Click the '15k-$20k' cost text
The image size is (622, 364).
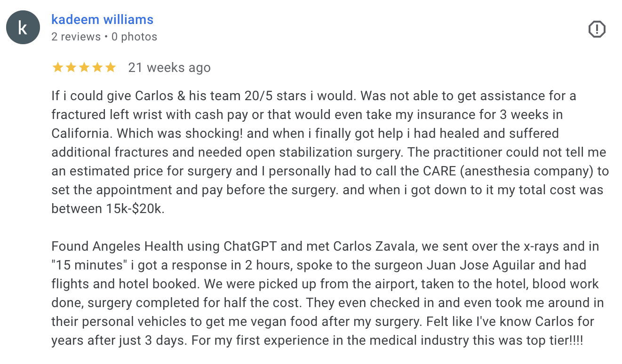[134, 208]
